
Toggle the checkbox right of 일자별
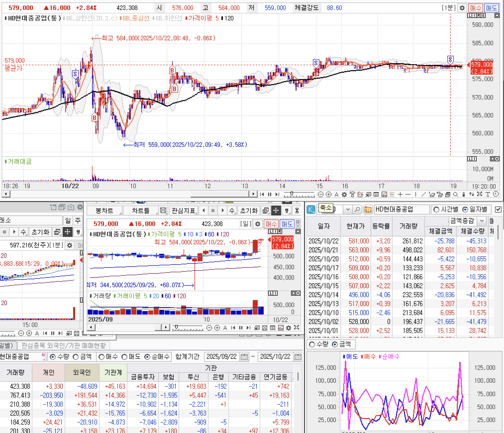click(498, 210)
